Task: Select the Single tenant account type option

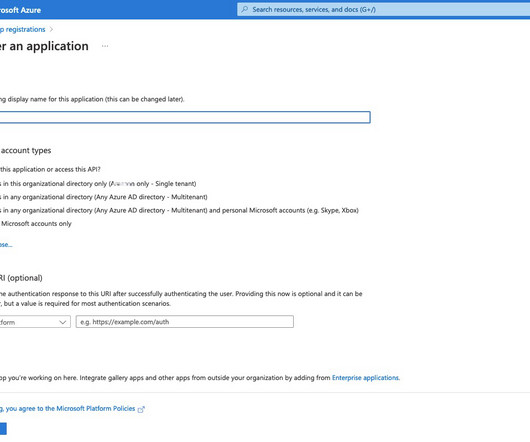Action: pyautogui.click(x=98, y=184)
